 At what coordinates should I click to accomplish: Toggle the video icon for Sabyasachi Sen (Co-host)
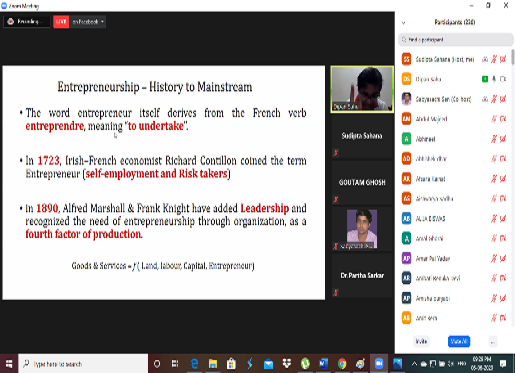503,99
